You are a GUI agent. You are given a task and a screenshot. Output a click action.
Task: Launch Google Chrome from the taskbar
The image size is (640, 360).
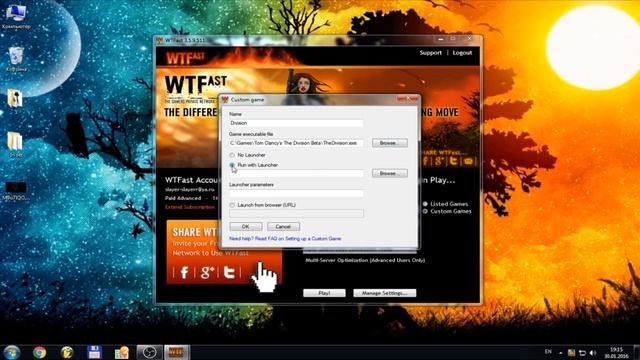point(40,352)
